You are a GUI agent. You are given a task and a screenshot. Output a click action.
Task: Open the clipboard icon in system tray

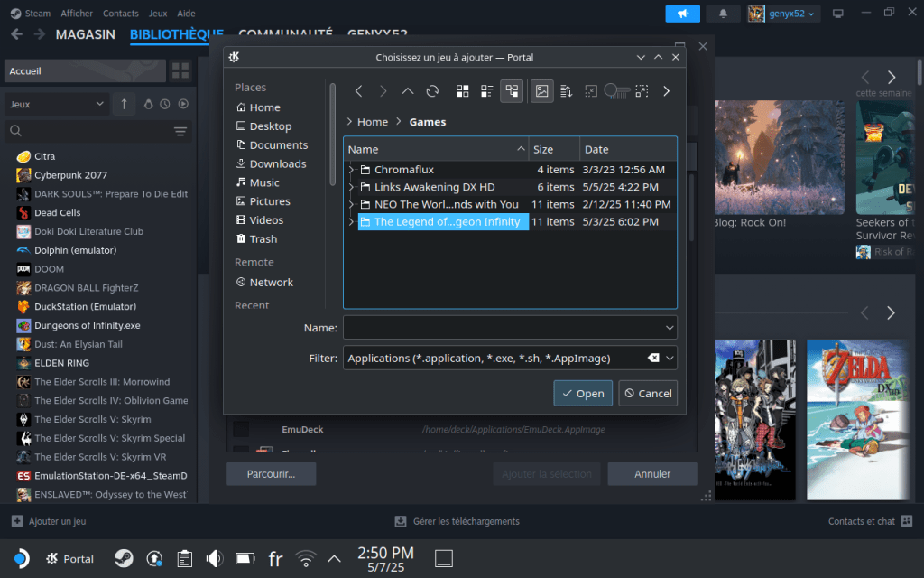click(x=184, y=558)
